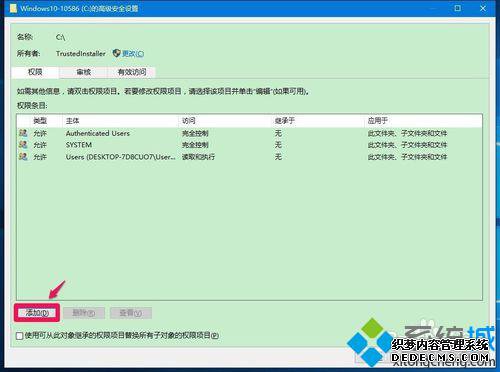This screenshot has height=372, width=500.
Task: Click the 添加(D) button
Action: point(37,313)
